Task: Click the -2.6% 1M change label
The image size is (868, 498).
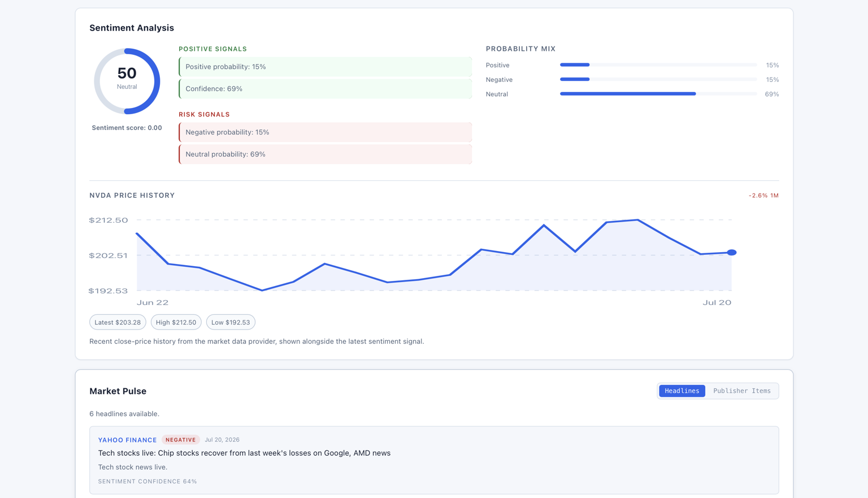Action: (763, 196)
